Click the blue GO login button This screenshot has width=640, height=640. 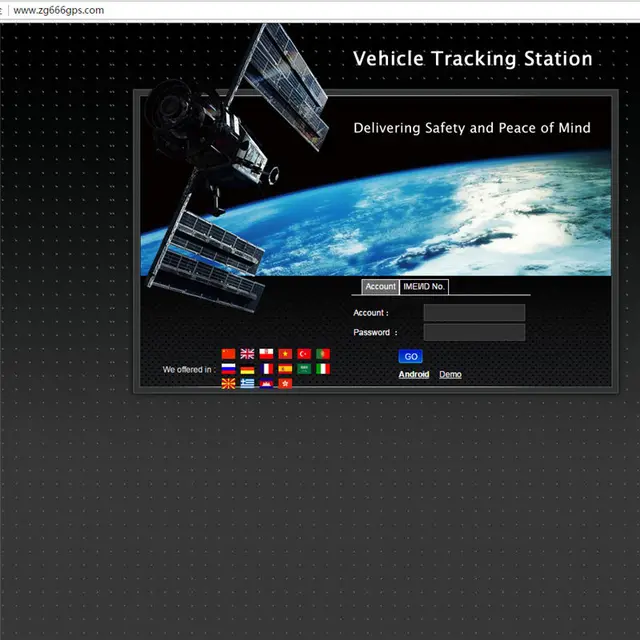click(411, 356)
